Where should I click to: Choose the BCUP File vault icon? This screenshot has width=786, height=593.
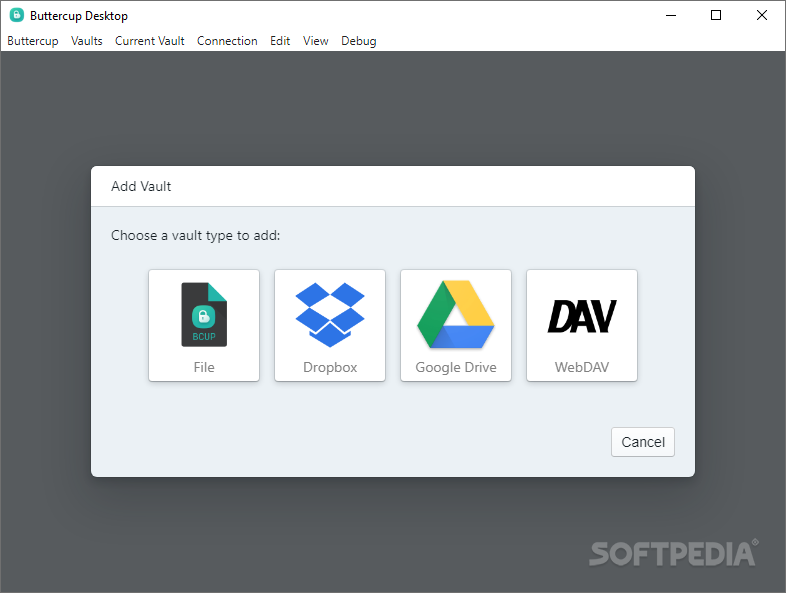(x=204, y=315)
